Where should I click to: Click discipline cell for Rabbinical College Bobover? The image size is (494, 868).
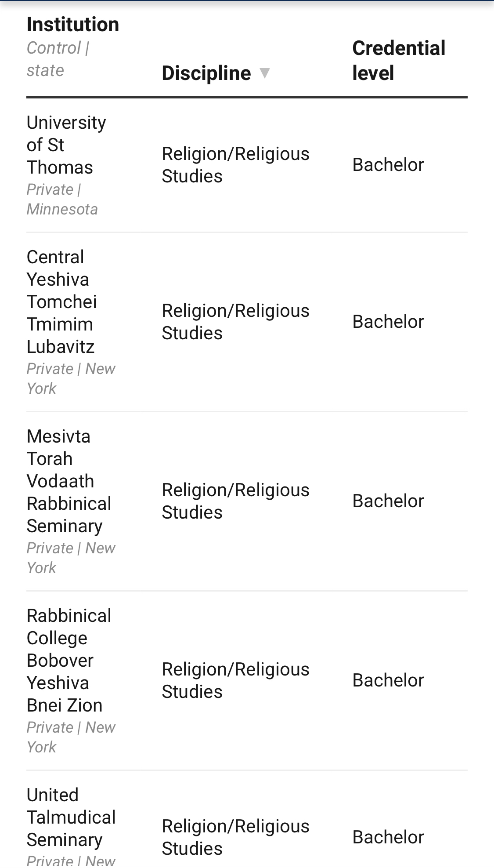point(235,680)
